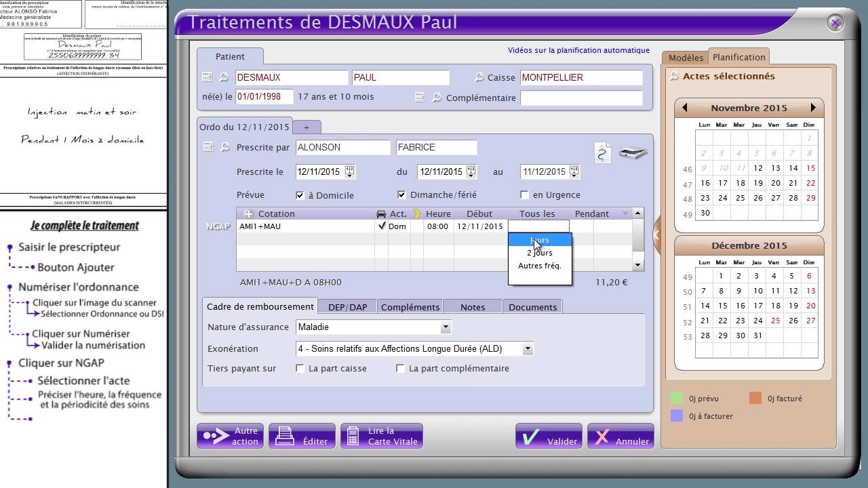Click the patient list icon before DESMAUX

tap(208, 77)
